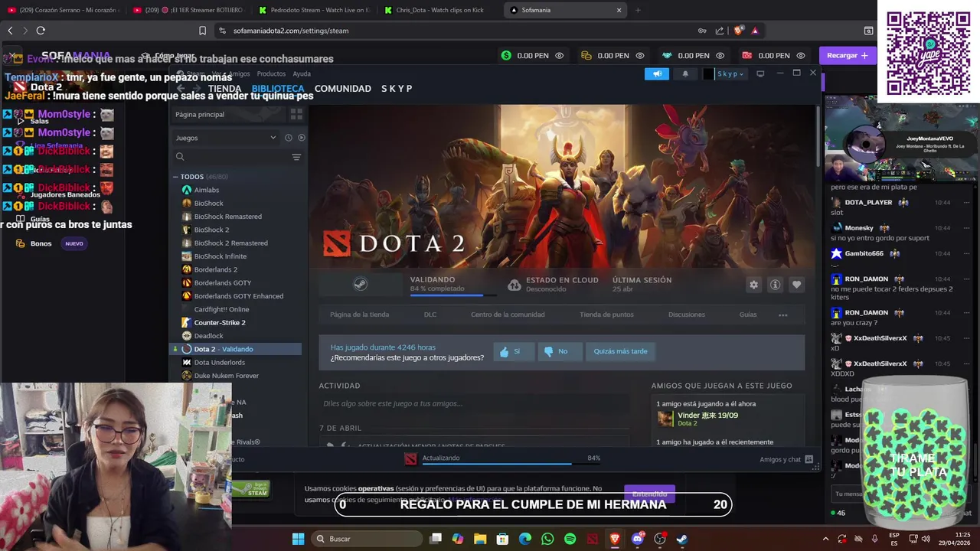The width and height of the screenshot is (980, 551).
Task: Enter Steam Big Picture mode icon
Action: pyautogui.click(x=760, y=73)
